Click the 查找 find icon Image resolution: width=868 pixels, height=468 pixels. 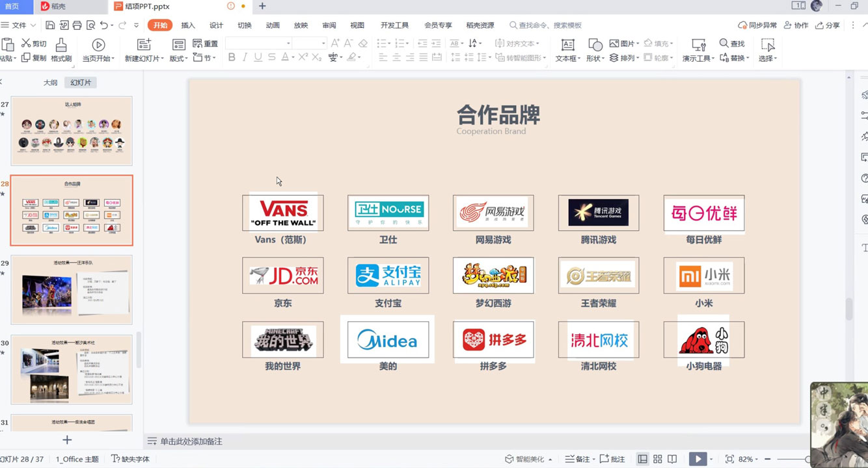[x=731, y=44]
